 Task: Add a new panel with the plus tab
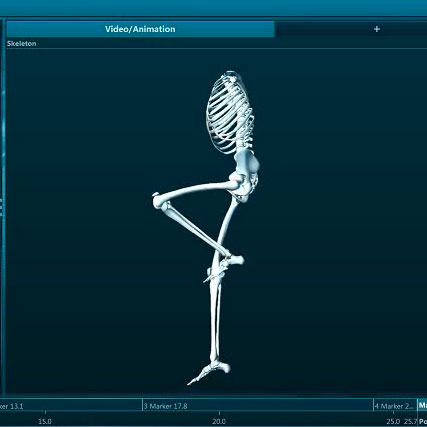tap(377, 29)
